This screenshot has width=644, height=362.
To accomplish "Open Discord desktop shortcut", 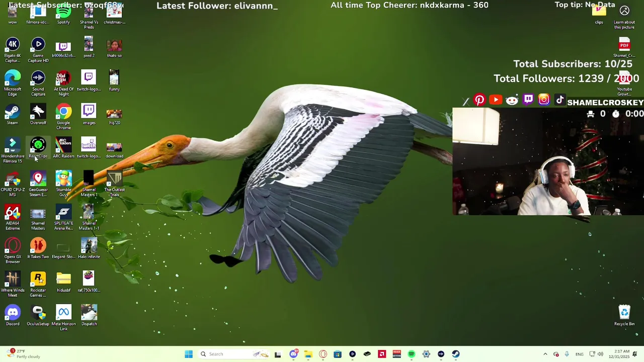I will tap(13, 316).
